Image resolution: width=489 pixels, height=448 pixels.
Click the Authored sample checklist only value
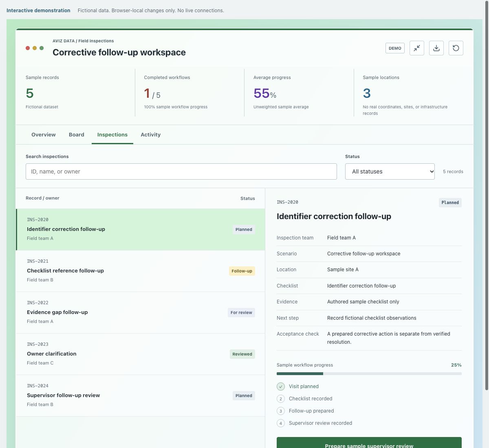363,302
